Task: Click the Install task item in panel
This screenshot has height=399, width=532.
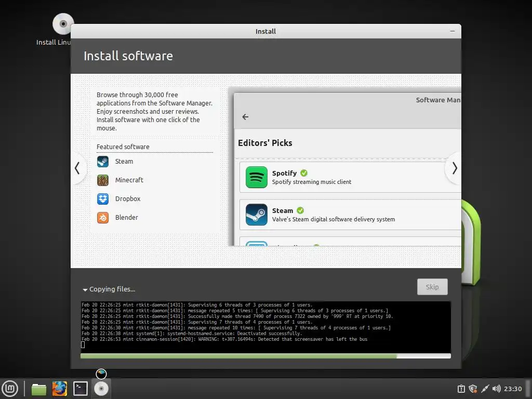Action: pos(101,389)
